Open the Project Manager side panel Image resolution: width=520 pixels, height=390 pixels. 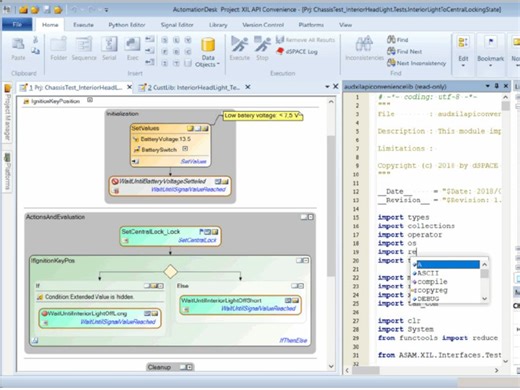click(x=7, y=113)
